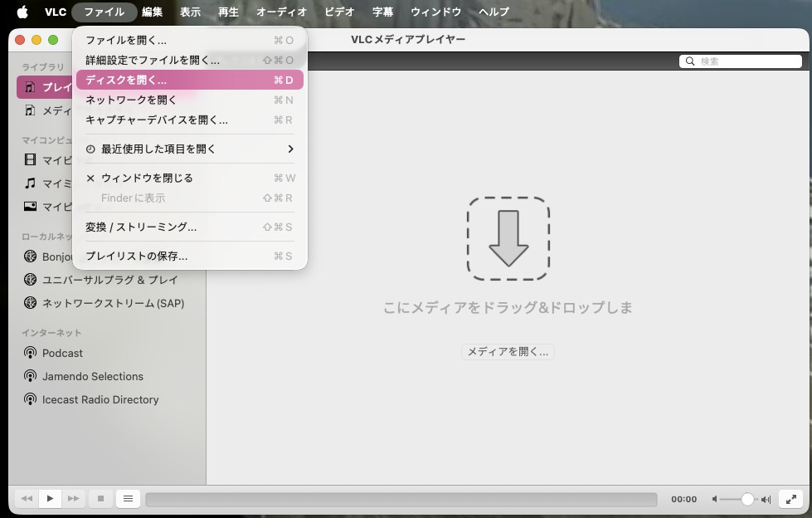Click the Jamendo Selections icon

31,376
